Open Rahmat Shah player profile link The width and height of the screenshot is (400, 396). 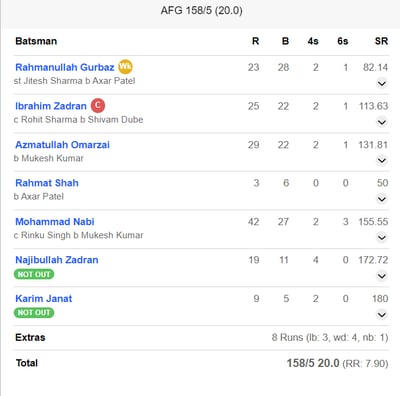click(x=47, y=183)
